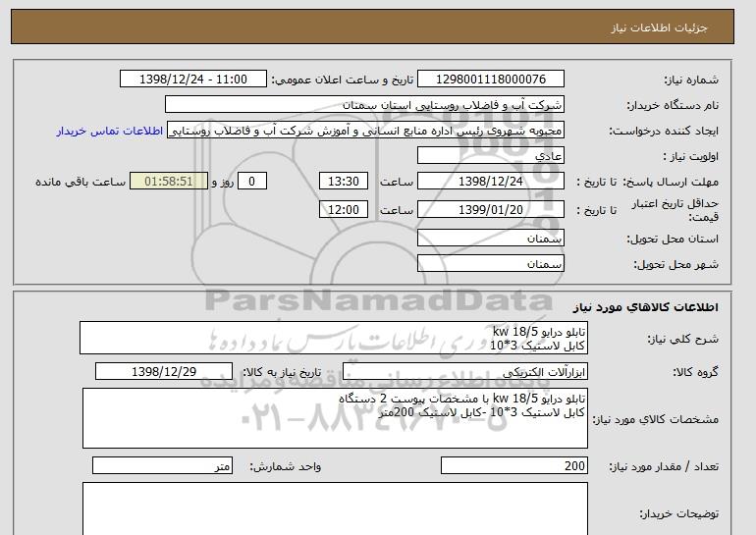Select the مهلت ارسال پاسخ label
Image resolution: width=756 pixels, height=535 pixels.
[671, 182]
